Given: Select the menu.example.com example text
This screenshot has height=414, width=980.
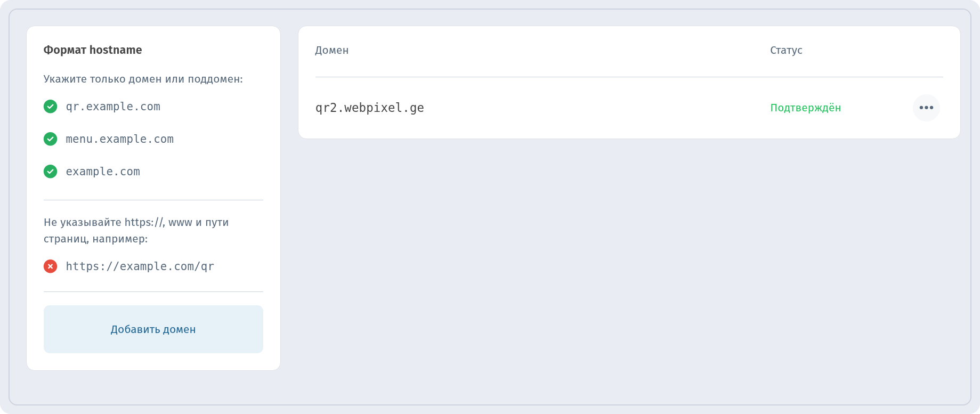Looking at the screenshot, I should 120,139.
